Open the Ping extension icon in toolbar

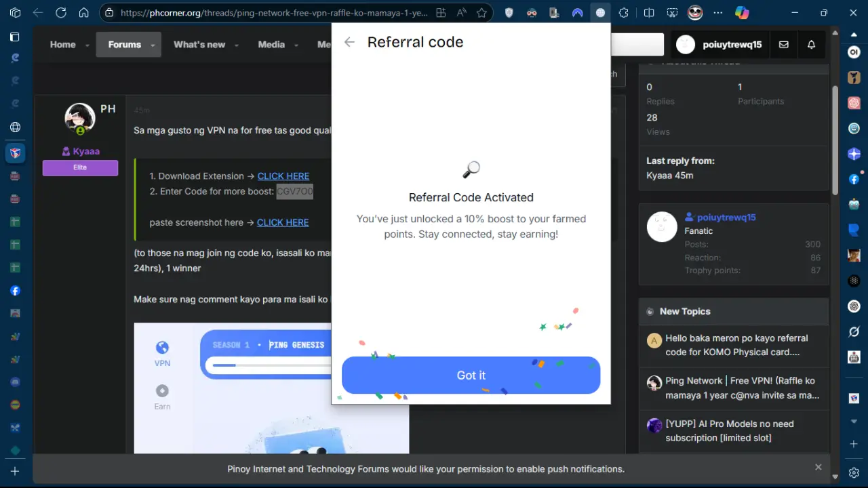600,12
